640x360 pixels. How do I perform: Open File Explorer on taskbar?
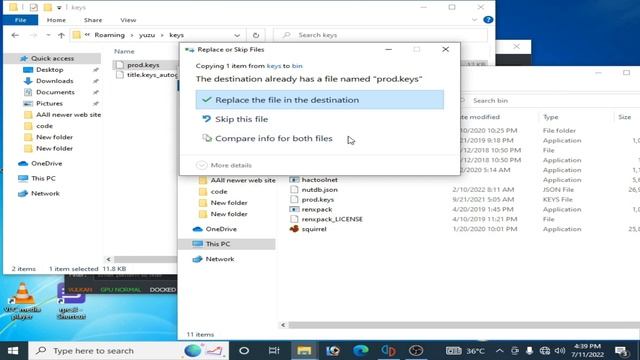304,351
